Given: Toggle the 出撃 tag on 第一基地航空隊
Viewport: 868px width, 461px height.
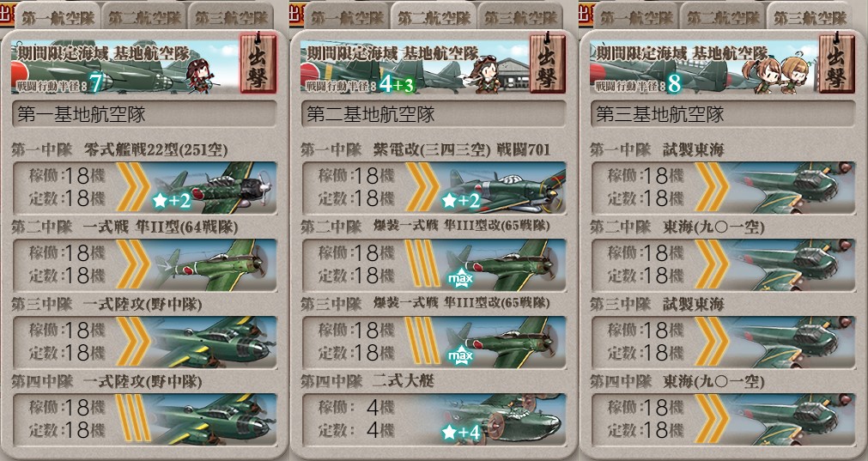Looking at the screenshot, I should click(258, 63).
